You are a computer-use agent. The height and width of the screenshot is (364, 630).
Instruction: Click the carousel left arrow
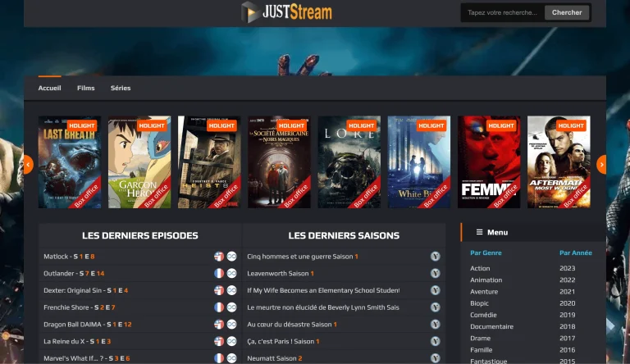[x=27, y=165]
